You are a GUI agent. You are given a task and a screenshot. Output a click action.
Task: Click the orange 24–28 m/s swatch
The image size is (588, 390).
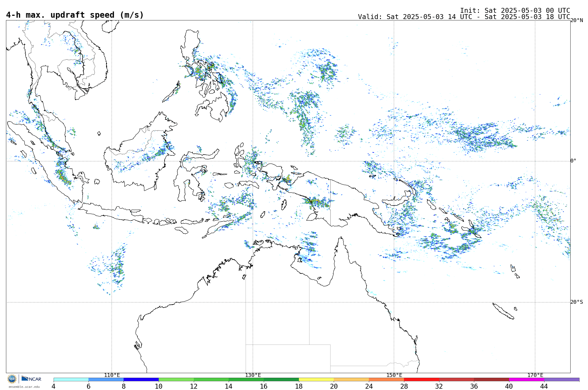pyautogui.click(x=387, y=379)
